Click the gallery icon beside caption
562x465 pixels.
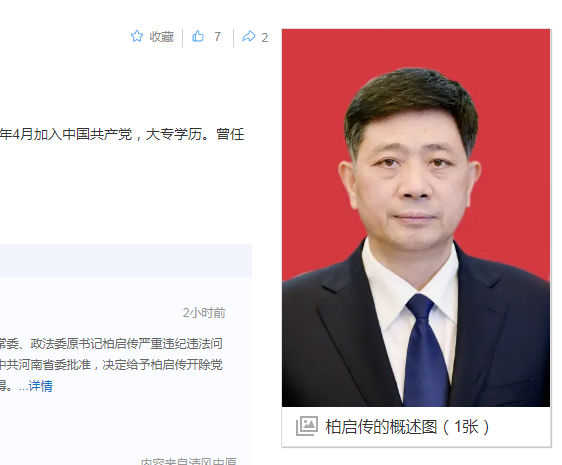point(306,426)
